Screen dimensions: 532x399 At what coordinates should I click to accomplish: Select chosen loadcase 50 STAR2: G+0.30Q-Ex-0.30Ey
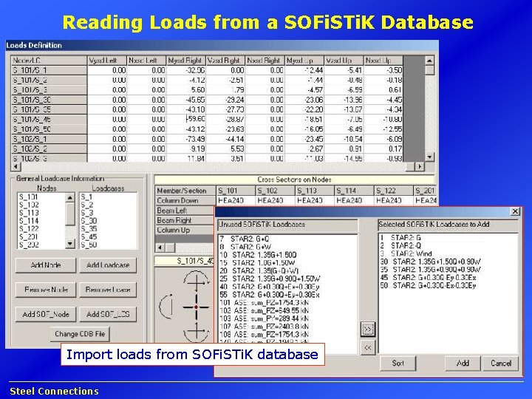click(x=428, y=286)
